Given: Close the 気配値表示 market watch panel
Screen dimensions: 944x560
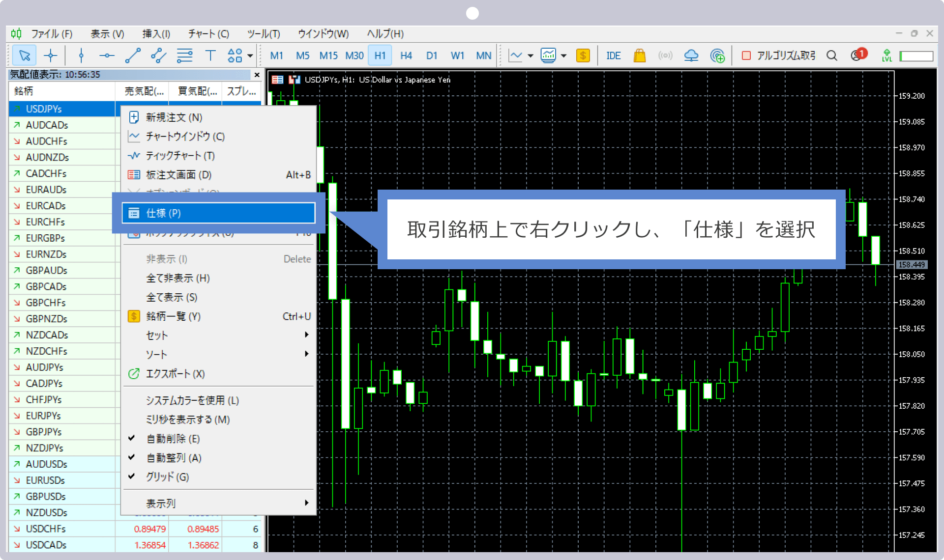Looking at the screenshot, I should click(257, 75).
